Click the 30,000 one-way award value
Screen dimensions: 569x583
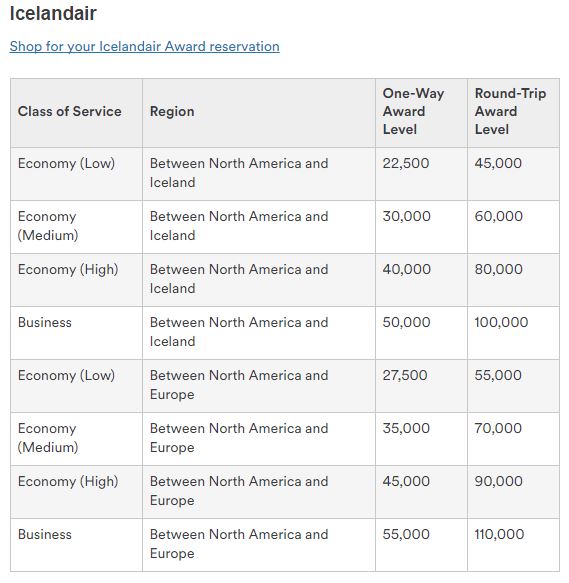[x=406, y=216]
